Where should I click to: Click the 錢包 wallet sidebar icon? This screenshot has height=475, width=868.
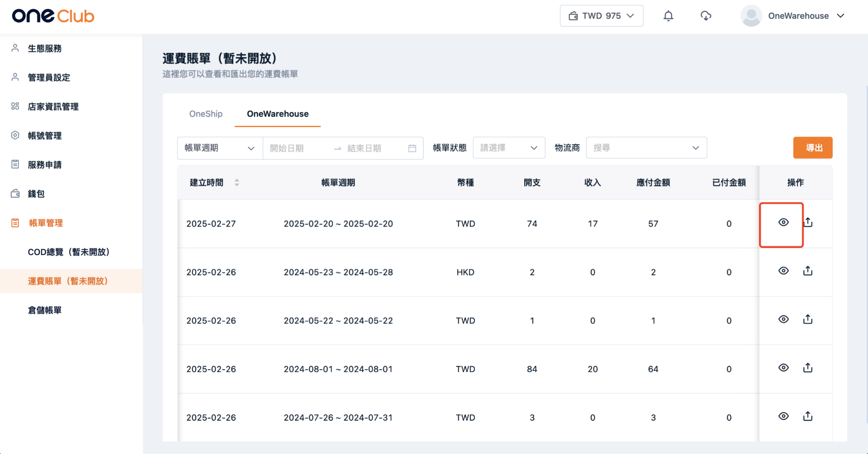[x=15, y=193]
